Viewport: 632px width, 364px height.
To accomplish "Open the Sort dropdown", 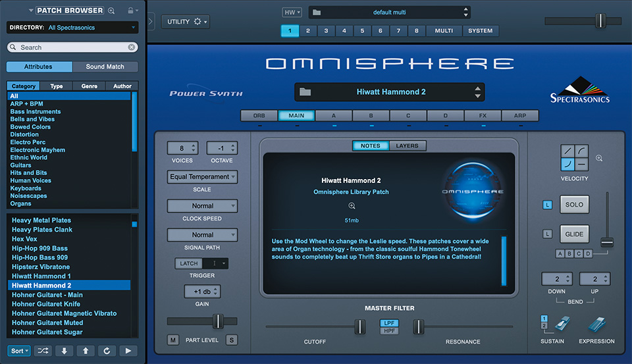I will (x=19, y=351).
